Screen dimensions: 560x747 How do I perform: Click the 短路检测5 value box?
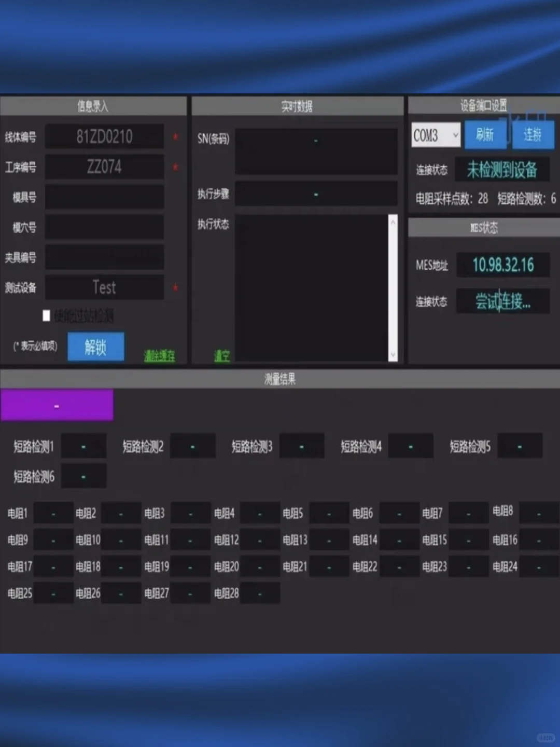click(x=520, y=446)
